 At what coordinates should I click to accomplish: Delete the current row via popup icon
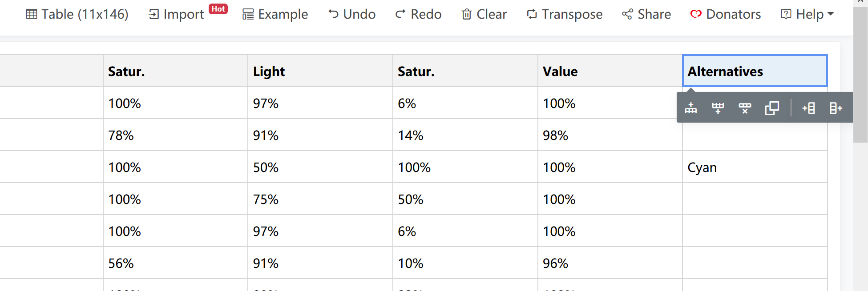[745, 108]
